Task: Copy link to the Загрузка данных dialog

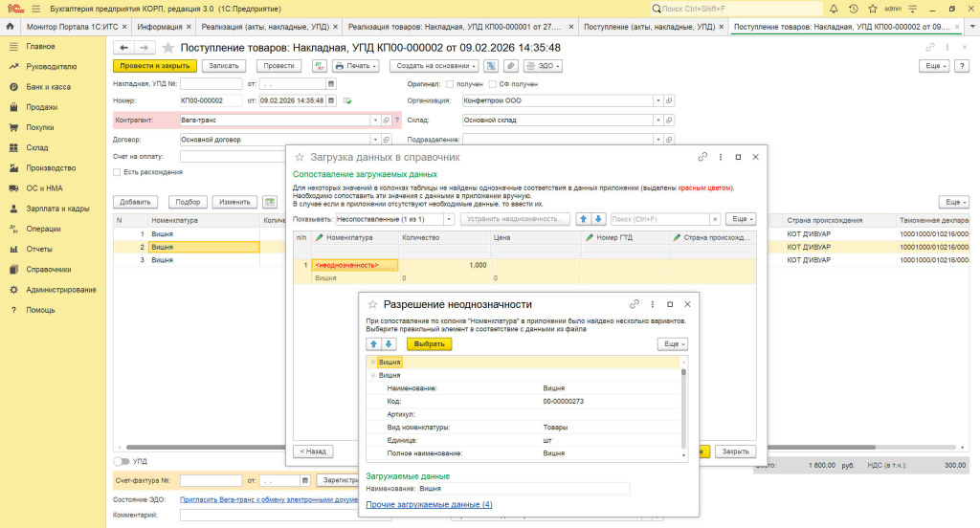Action: click(702, 157)
